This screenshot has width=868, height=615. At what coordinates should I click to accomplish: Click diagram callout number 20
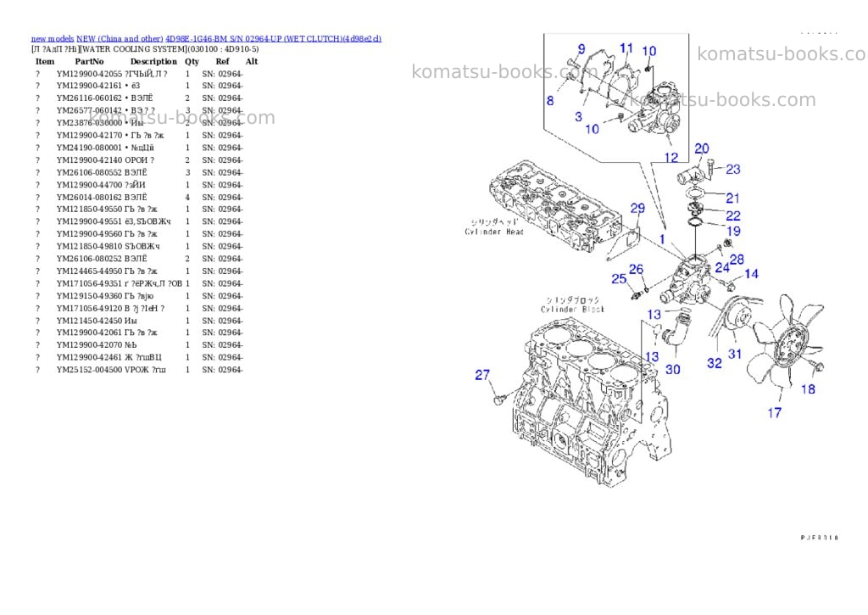click(x=701, y=148)
